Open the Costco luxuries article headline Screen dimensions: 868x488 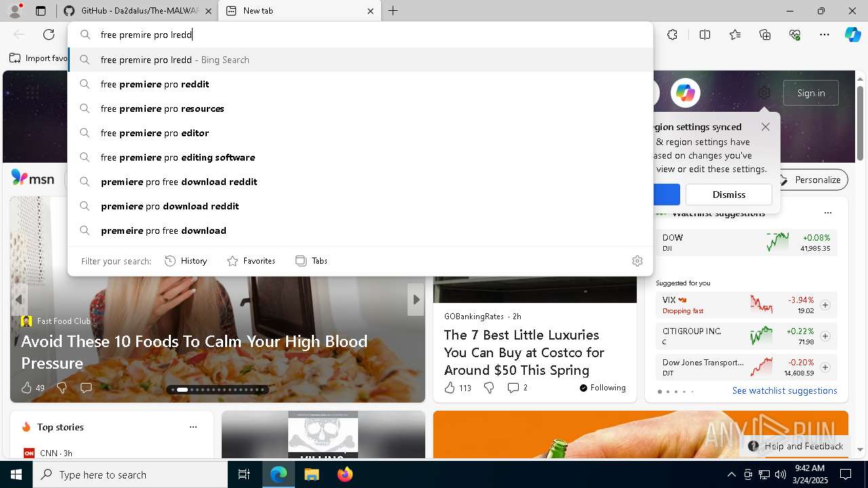[x=524, y=352]
